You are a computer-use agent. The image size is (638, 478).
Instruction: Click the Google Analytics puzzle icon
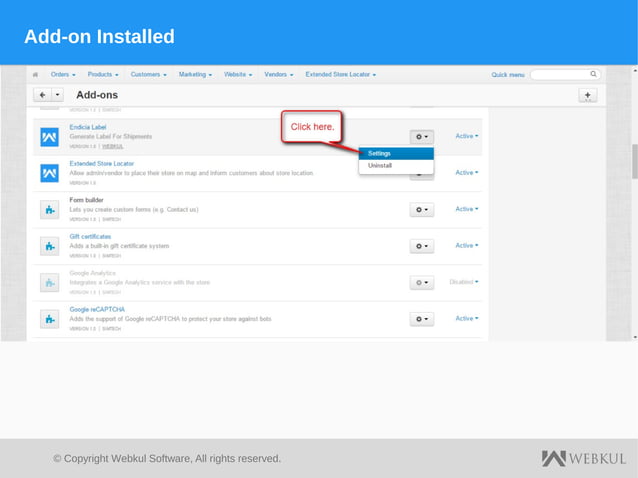click(x=49, y=283)
